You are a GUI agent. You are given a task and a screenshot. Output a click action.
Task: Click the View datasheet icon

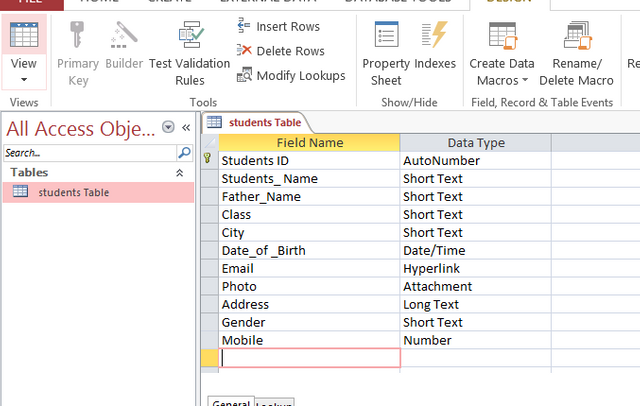click(x=24, y=35)
